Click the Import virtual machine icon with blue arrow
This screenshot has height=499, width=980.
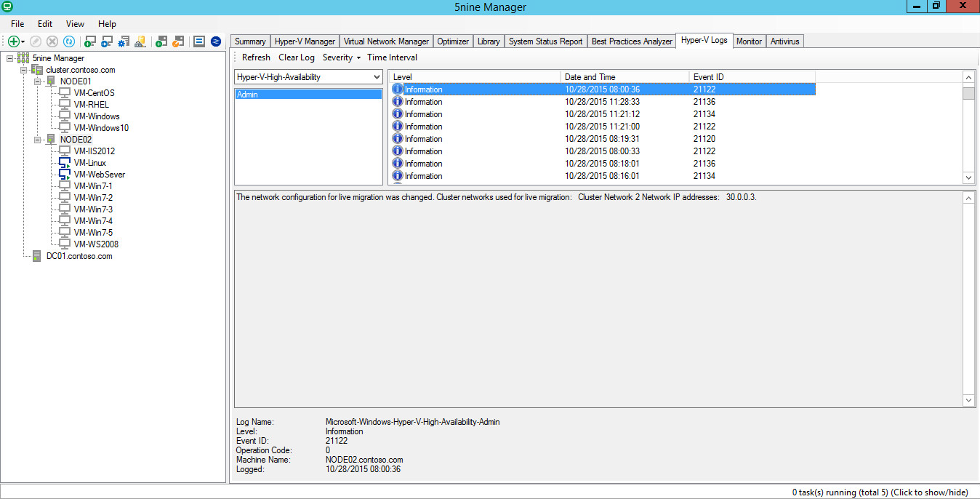pos(108,41)
